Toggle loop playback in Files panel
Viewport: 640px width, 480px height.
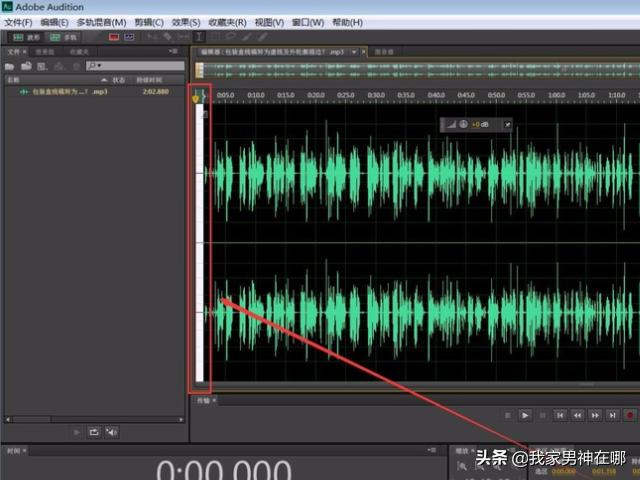click(x=94, y=432)
